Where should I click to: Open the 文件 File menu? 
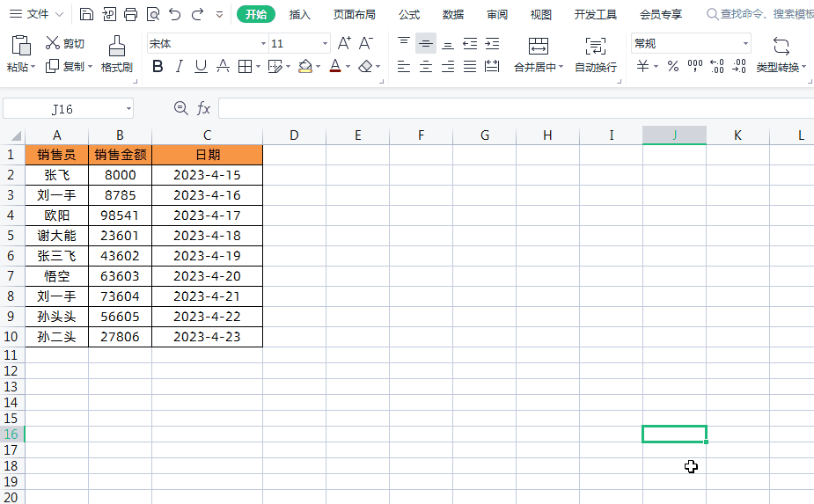click(x=37, y=14)
